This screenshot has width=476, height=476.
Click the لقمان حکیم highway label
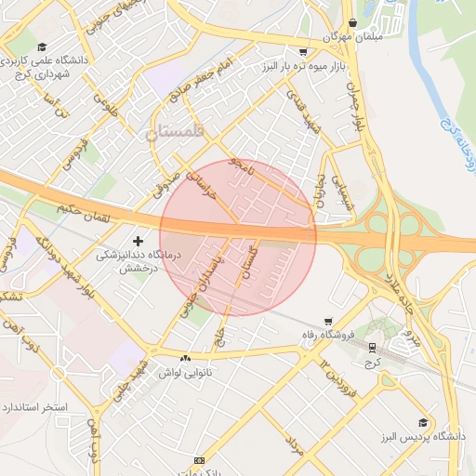point(84,214)
